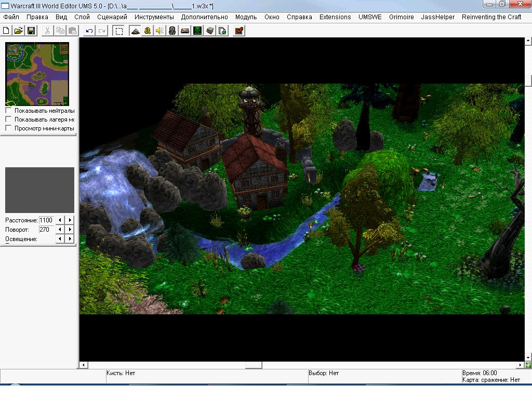
Task: Open the Дополнительно menu
Action: 205,17
